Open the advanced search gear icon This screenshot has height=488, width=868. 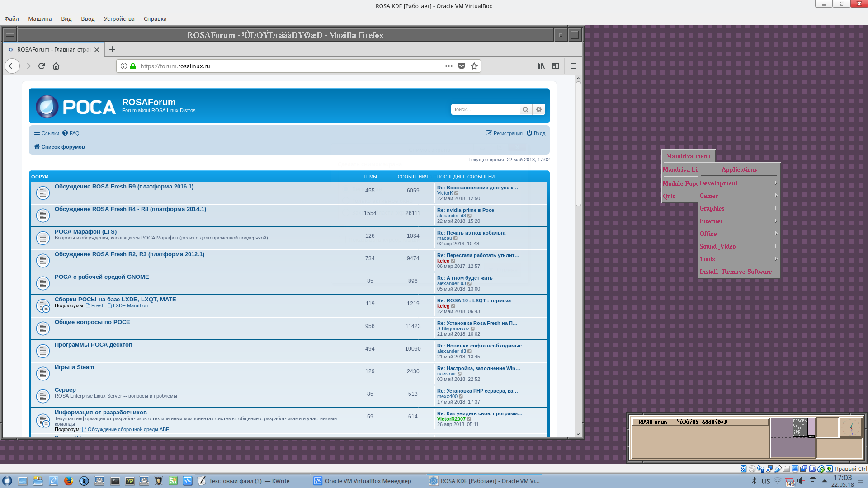pos(538,109)
